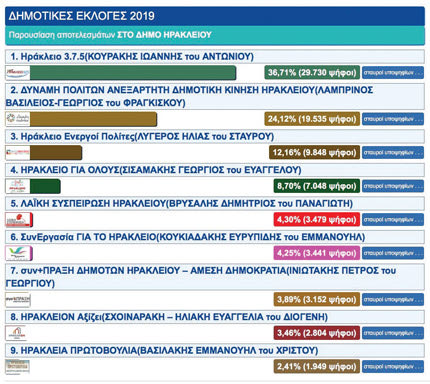Image resolution: width=430 pixels, height=384 pixels.
Task: Click heading 2. ΔΥΝΑΜΗ ΠΟΛΙΤΩΝ ΛΑΜΠΡΙΝΟΣ
Action: tap(215, 96)
